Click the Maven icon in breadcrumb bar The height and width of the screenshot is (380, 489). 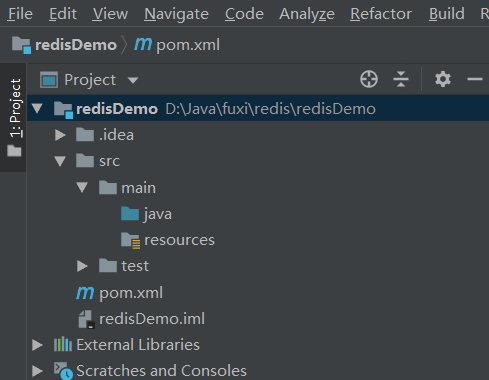[x=143, y=44]
